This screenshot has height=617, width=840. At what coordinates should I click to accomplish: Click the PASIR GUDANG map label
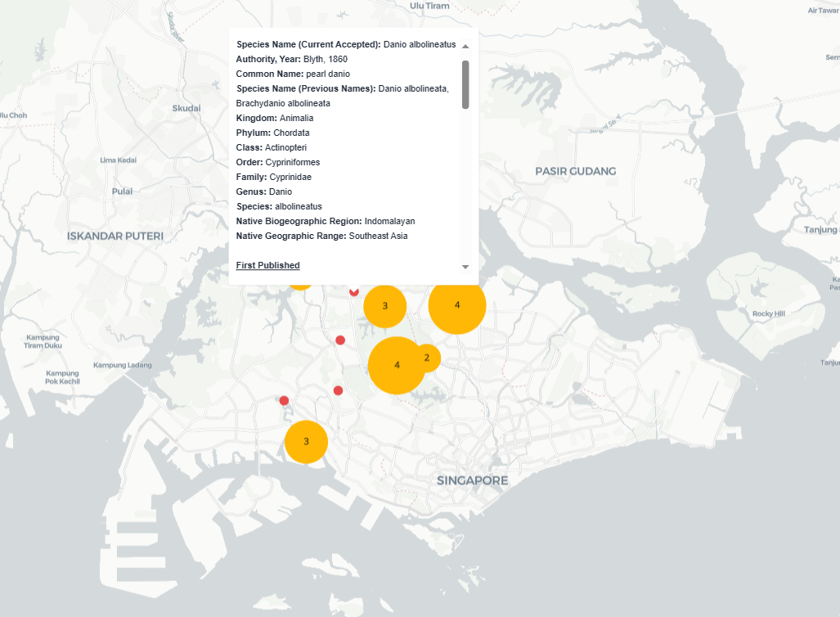pos(575,171)
